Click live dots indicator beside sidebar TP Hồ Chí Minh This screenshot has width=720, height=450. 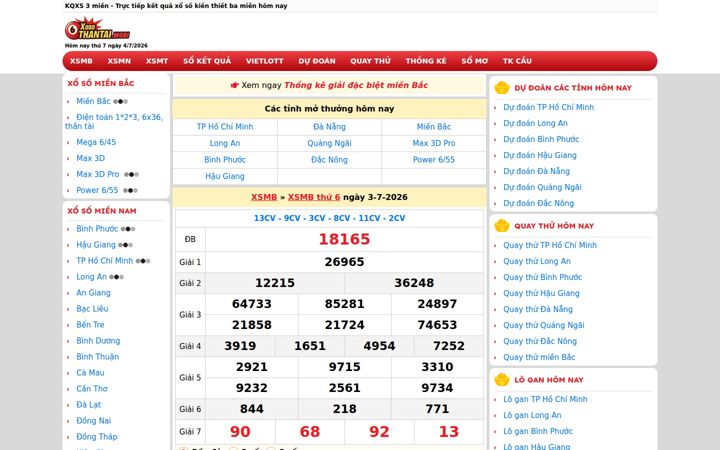(x=143, y=261)
